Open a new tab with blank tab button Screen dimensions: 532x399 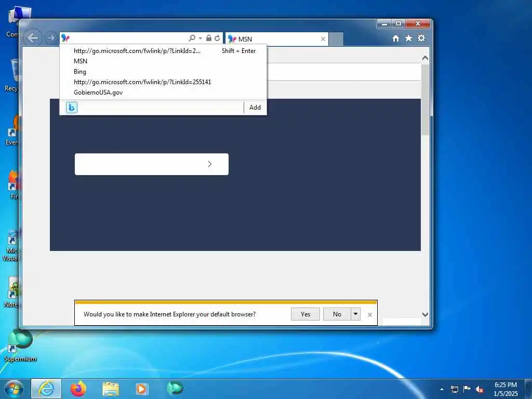click(336, 39)
